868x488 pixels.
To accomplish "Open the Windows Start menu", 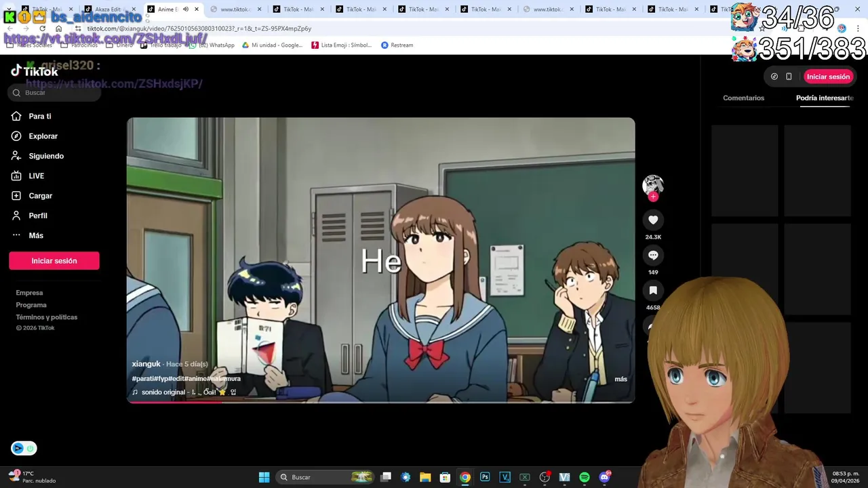I will click(x=264, y=477).
